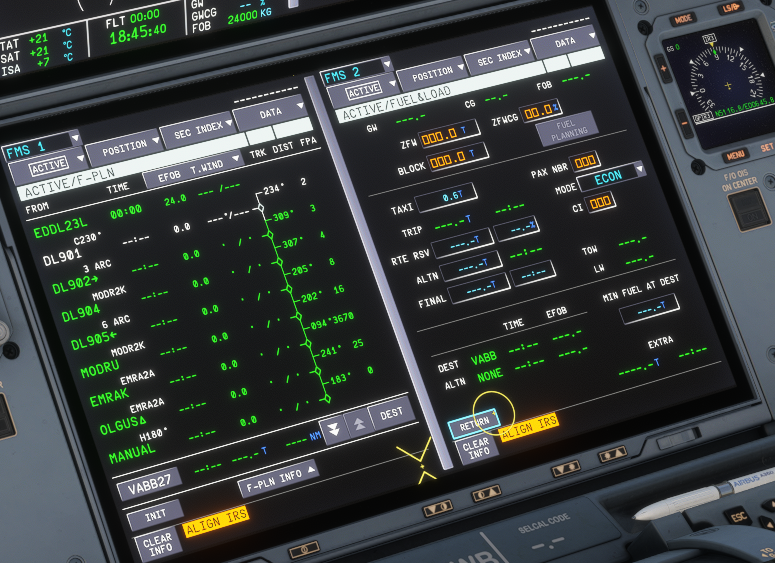Select the DL904 waypoint row
The height and width of the screenshot is (563, 775).
[x=81, y=314]
